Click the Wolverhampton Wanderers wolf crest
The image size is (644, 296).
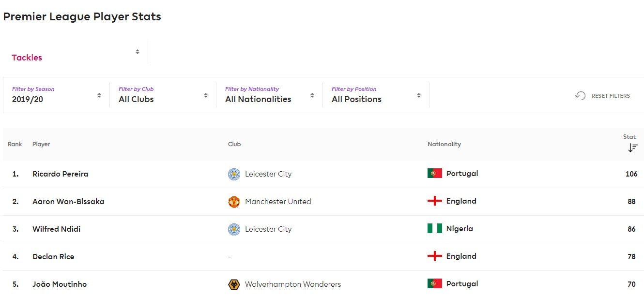coord(234,284)
